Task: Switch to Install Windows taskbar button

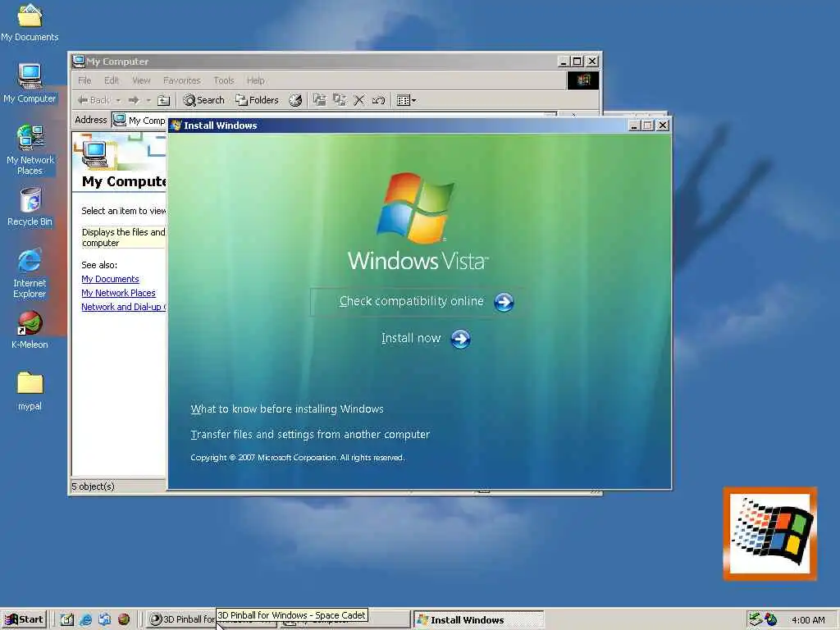Action: [x=479, y=620]
